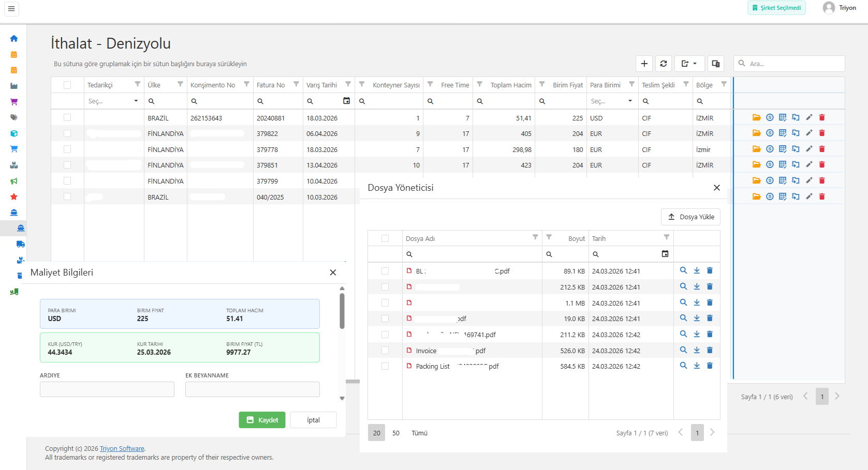Image resolution: width=868 pixels, height=470 pixels.
Task: Tick the Packing List file checkbox
Action: (x=385, y=366)
